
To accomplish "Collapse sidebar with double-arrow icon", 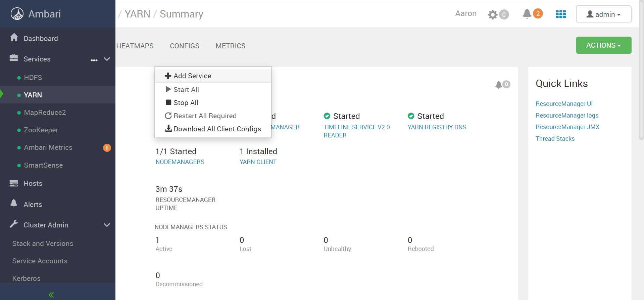I will 51,295.
